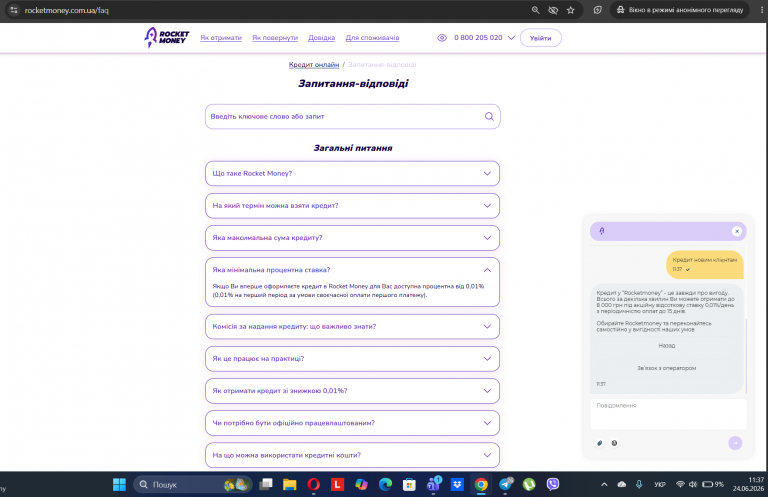
Task: Open File Explorer from the taskbar
Action: tap(289, 484)
